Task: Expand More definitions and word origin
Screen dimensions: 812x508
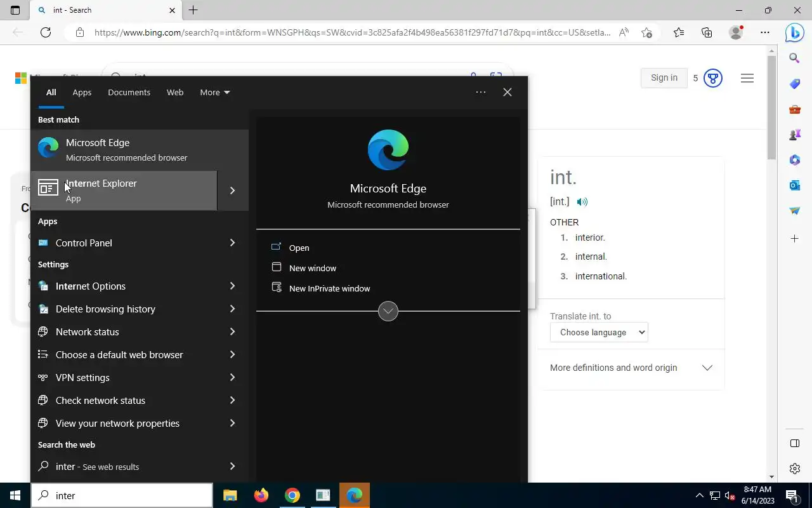Action: [631, 368]
